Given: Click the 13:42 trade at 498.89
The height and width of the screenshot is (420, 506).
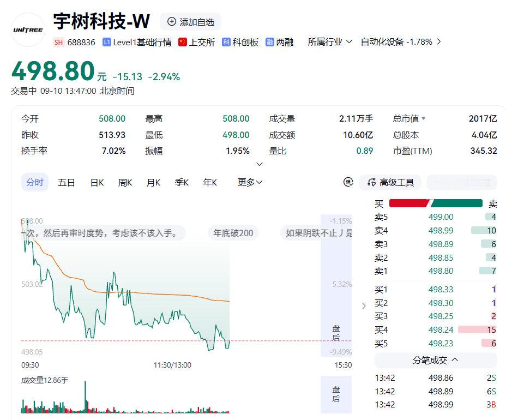Looking at the screenshot, I should click(x=436, y=391).
